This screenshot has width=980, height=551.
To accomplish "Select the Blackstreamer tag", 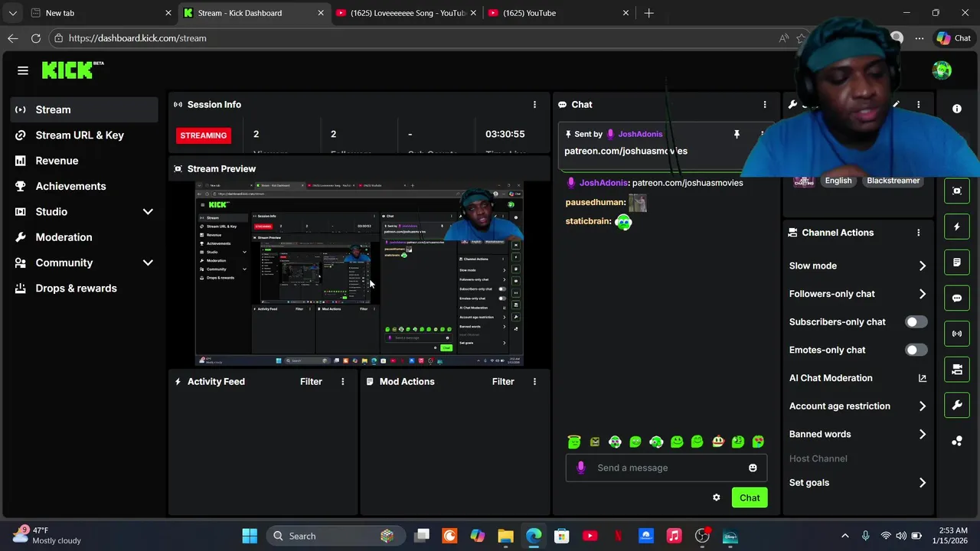I will 893,181.
